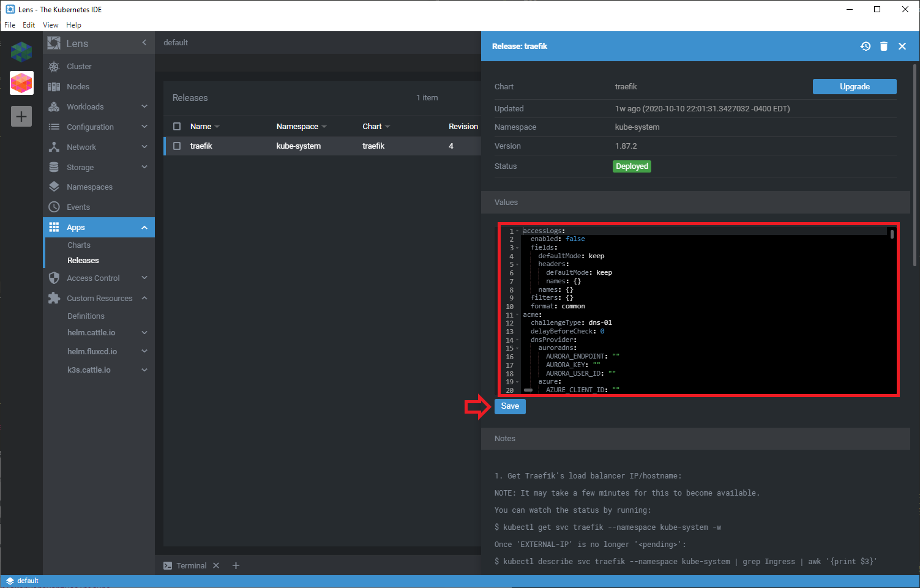This screenshot has height=588, width=920.
Task: Click the Storage database icon
Action: [54, 168]
